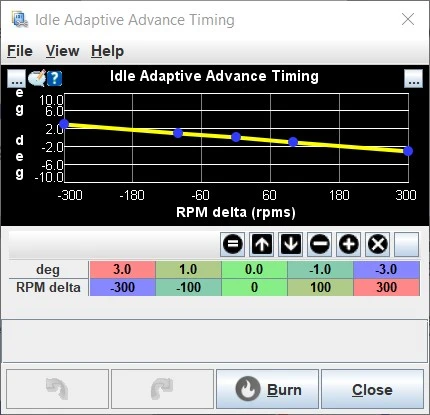Select the deg cell with 1.0
This screenshot has width=430, height=415.
[188, 269]
